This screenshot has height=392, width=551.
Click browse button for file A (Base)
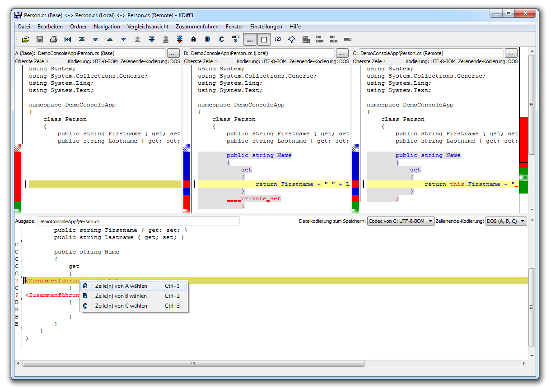click(x=173, y=53)
